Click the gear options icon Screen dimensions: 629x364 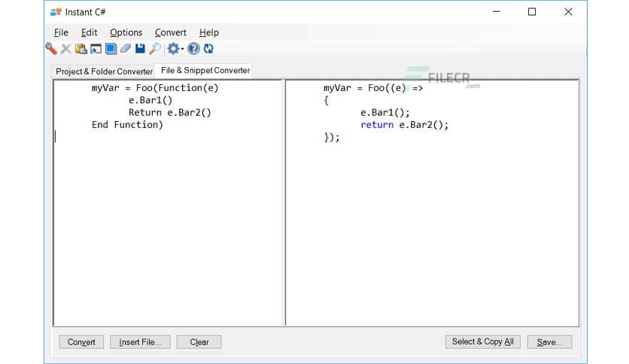tap(173, 49)
